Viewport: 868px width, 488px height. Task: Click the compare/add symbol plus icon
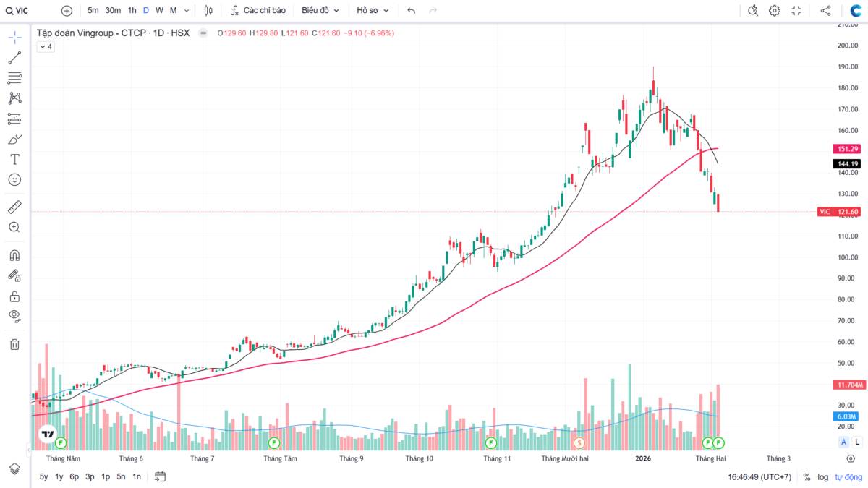pos(67,11)
